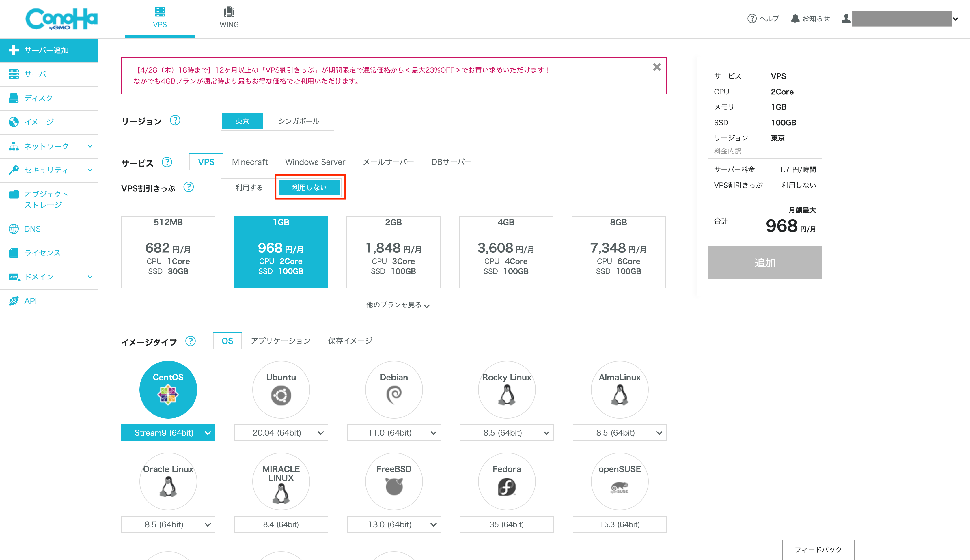Open the Oracle Linux 8.5 version dropdown
The height and width of the screenshot is (560, 970).
tap(168, 524)
